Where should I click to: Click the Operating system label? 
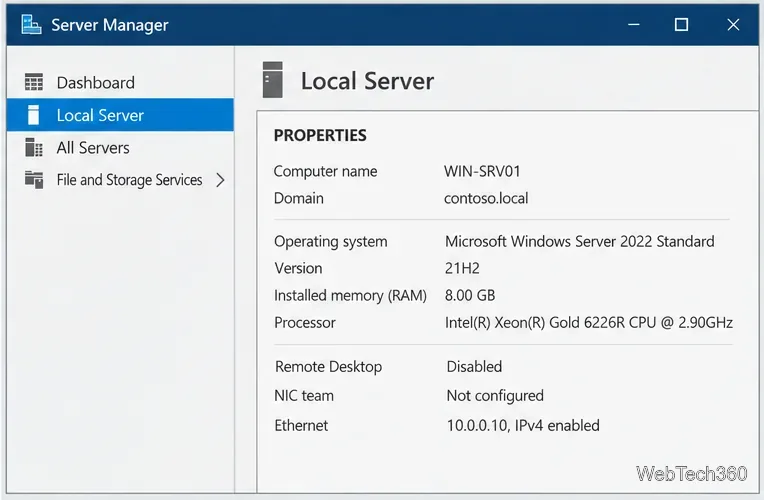click(x=331, y=242)
